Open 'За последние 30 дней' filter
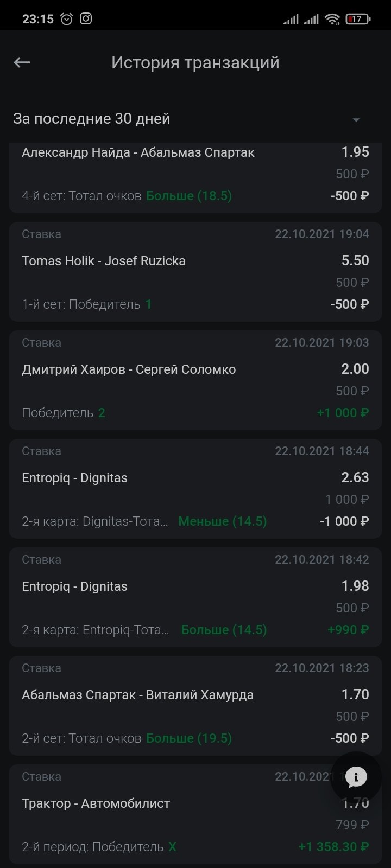 91,119
